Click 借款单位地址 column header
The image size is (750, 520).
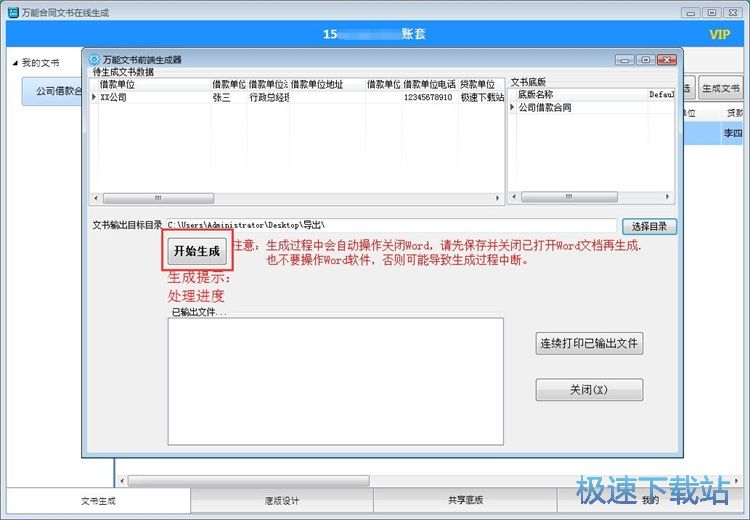click(327, 85)
